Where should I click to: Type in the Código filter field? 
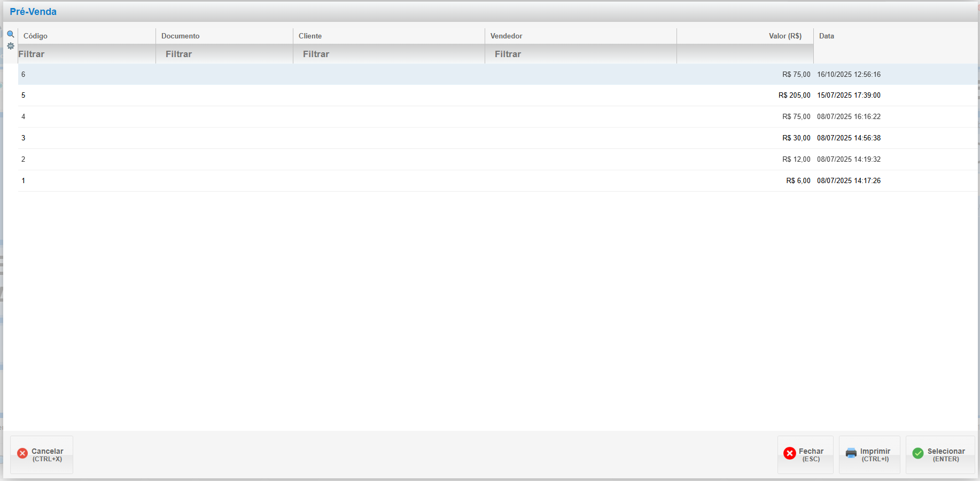coord(85,54)
